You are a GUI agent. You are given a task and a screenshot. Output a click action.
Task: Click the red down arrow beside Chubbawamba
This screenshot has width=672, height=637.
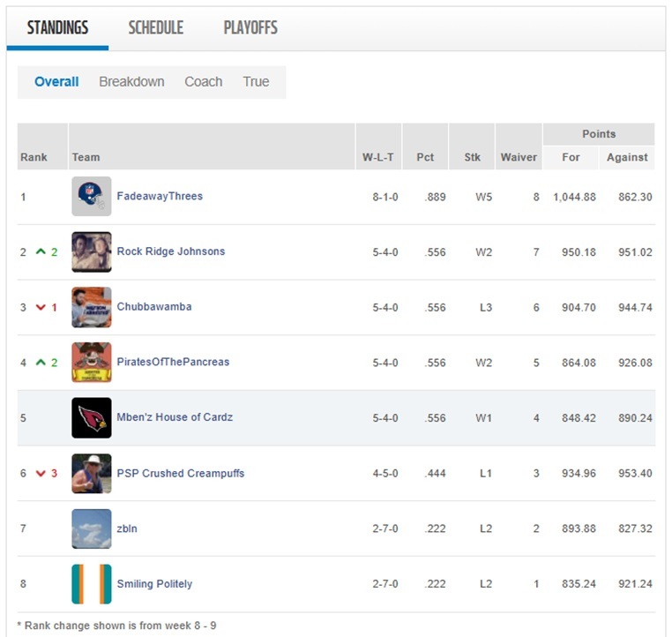click(x=41, y=307)
